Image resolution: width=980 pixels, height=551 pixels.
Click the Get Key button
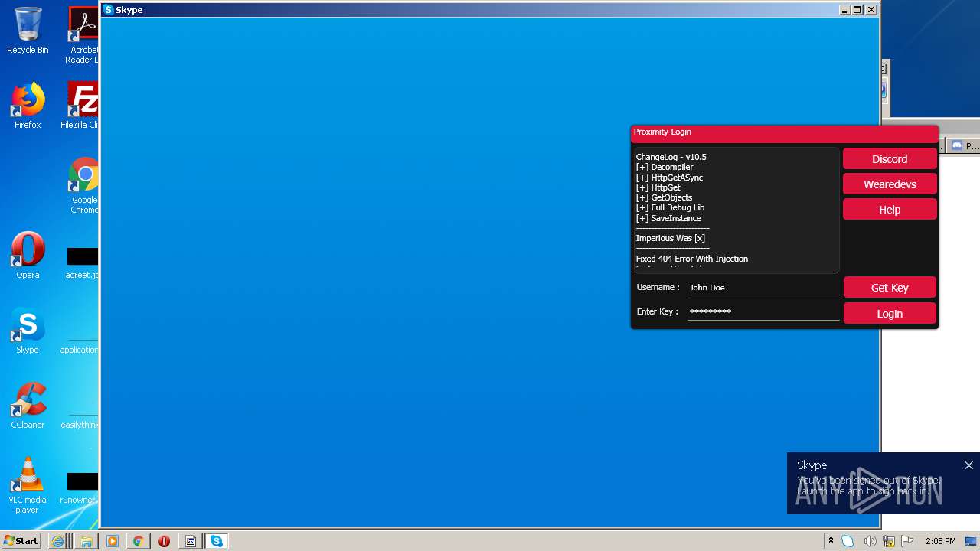890,288
